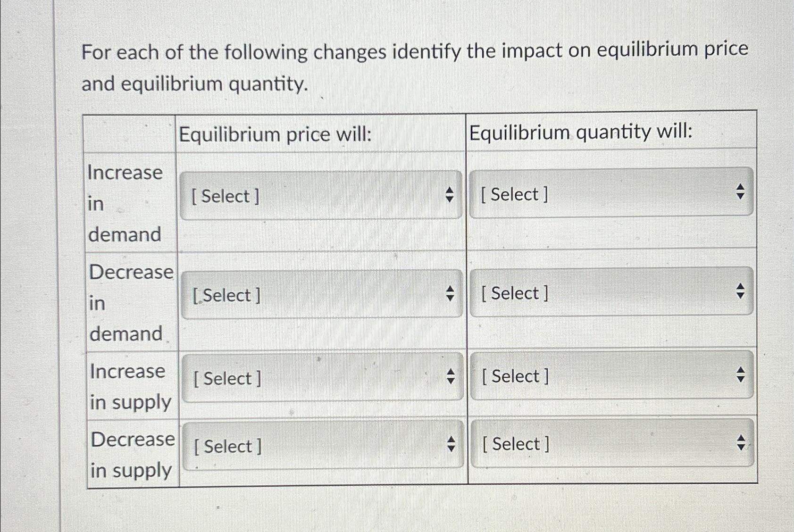Click stepper arrows beside Increase in demand price selector
The height and width of the screenshot is (532, 794).
tap(450, 193)
